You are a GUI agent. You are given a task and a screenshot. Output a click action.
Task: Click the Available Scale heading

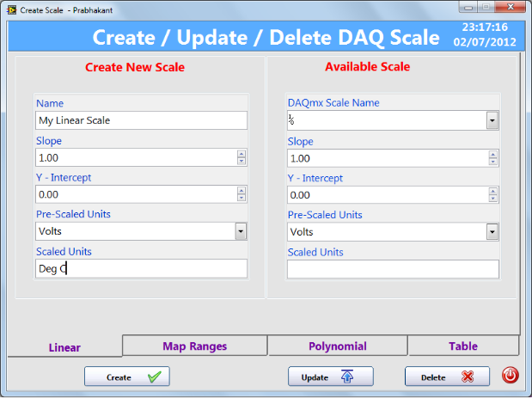tap(368, 66)
